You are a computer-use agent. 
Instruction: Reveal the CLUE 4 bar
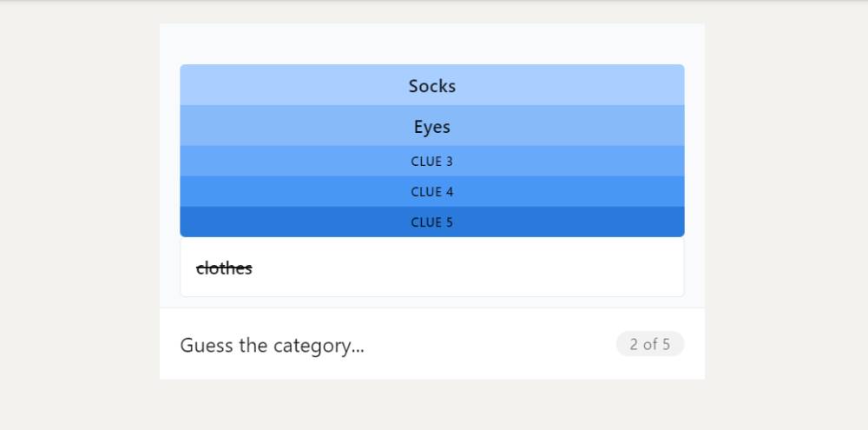(x=431, y=192)
